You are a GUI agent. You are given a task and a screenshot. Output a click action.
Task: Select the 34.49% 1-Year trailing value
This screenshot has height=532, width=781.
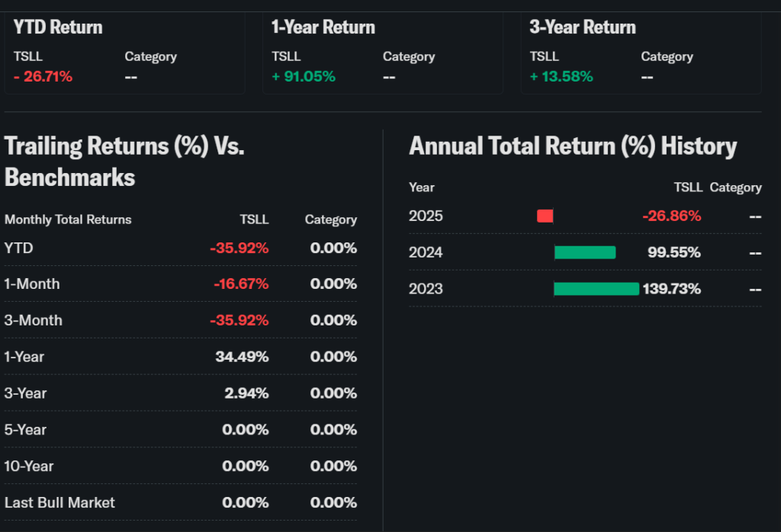pos(244,357)
